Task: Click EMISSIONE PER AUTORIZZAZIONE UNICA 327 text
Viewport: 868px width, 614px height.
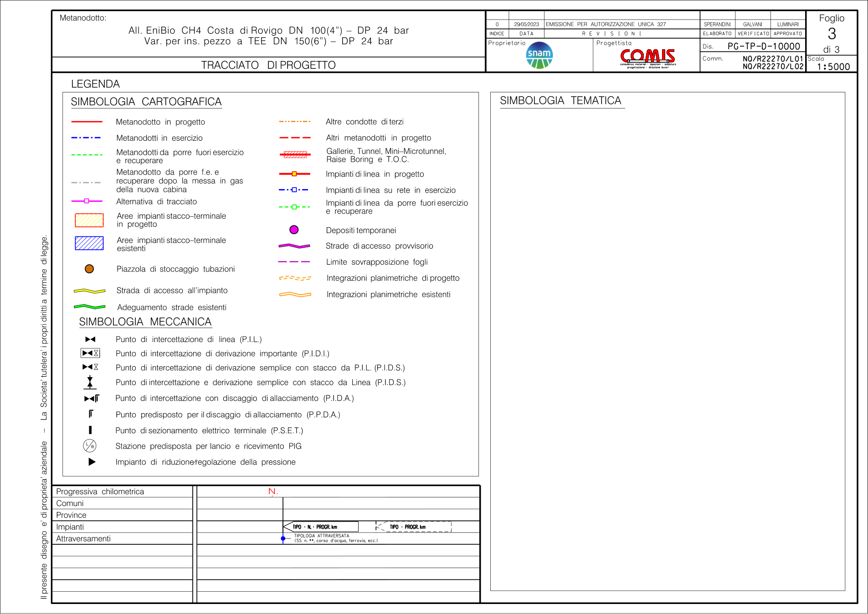Action: (606, 24)
